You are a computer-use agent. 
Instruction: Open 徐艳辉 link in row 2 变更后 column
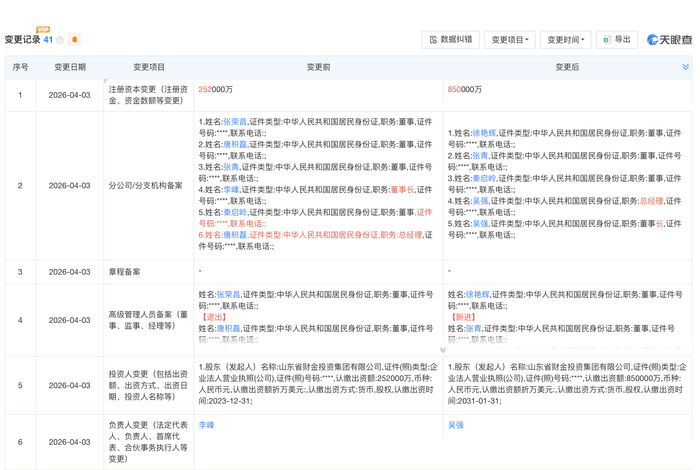(487, 132)
